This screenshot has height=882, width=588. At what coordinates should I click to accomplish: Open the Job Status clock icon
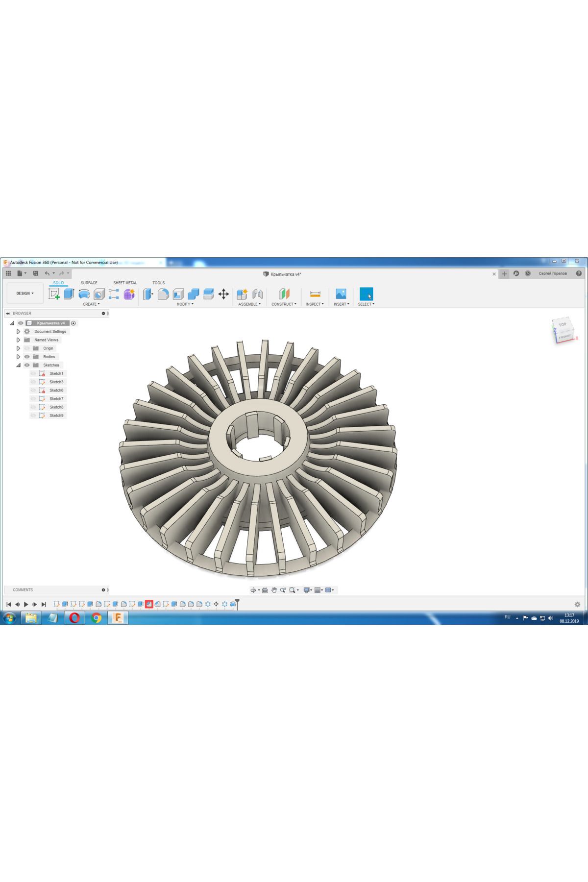click(528, 273)
